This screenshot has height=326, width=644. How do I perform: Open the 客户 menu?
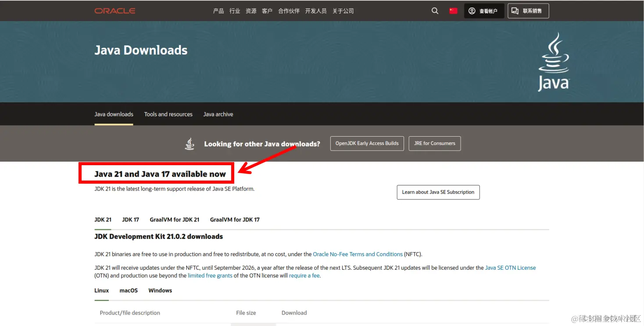[267, 11]
